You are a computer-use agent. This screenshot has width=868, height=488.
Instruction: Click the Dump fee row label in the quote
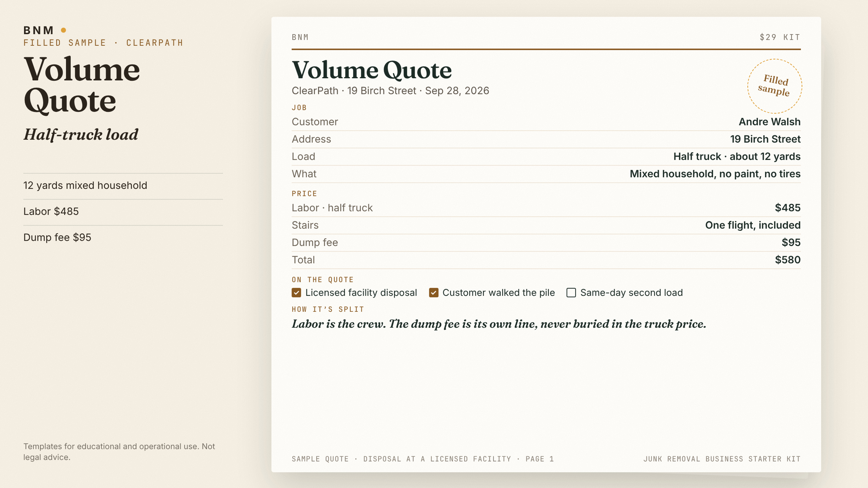pos(315,242)
